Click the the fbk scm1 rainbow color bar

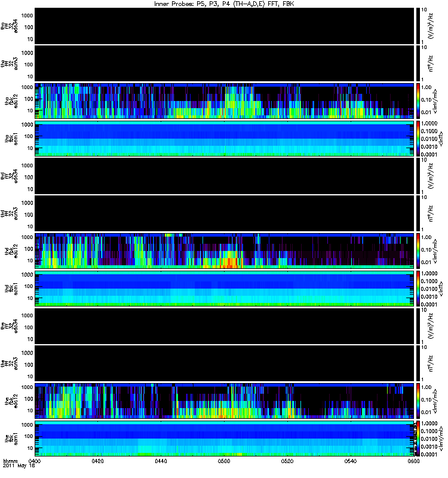pos(418,439)
